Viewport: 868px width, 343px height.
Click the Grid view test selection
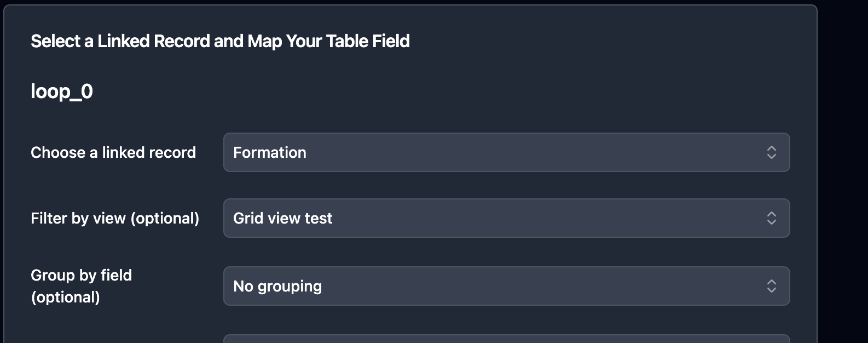(283, 218)
